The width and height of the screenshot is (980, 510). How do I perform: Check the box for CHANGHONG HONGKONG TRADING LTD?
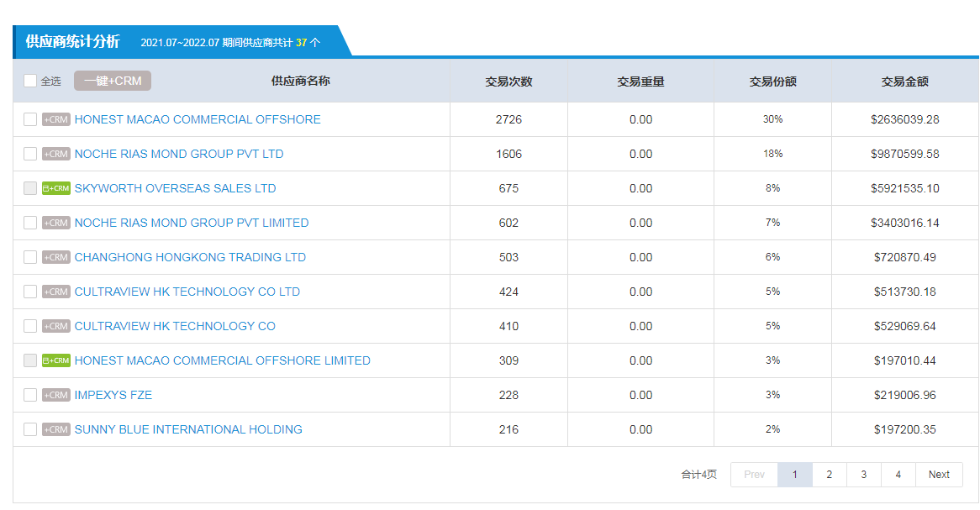(30, 257)
